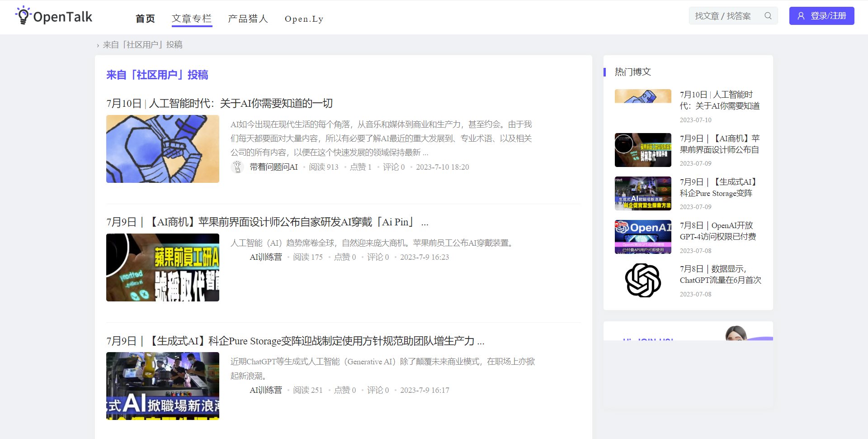
Task: Open the ChatGPT logo thumbnail in hot posts
Action: pos(642,281)
